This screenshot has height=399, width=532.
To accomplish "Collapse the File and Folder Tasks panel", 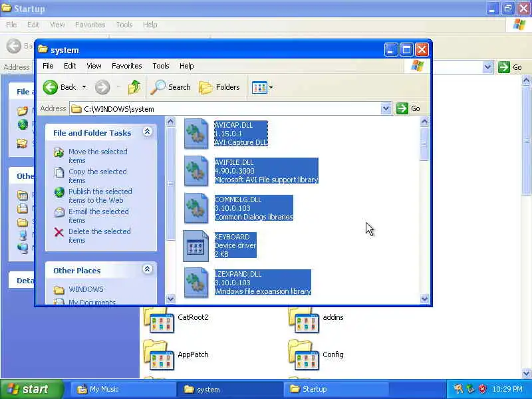I will point(147,132).
